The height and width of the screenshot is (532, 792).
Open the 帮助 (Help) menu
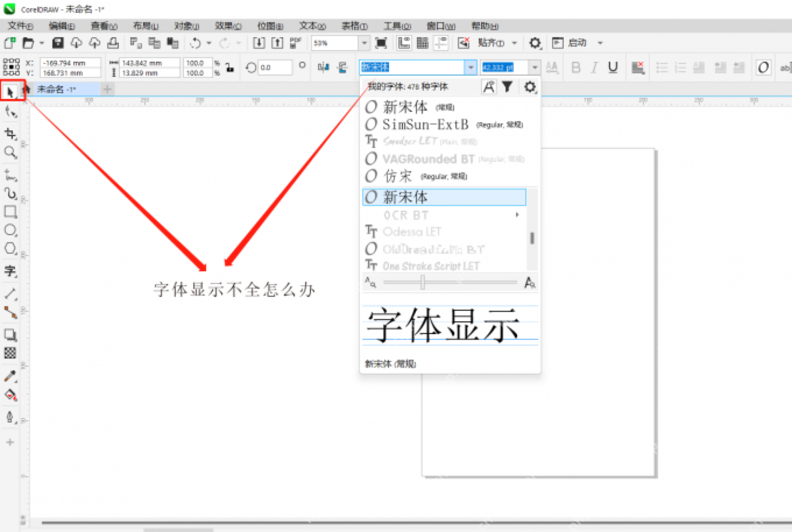(485, 26)
